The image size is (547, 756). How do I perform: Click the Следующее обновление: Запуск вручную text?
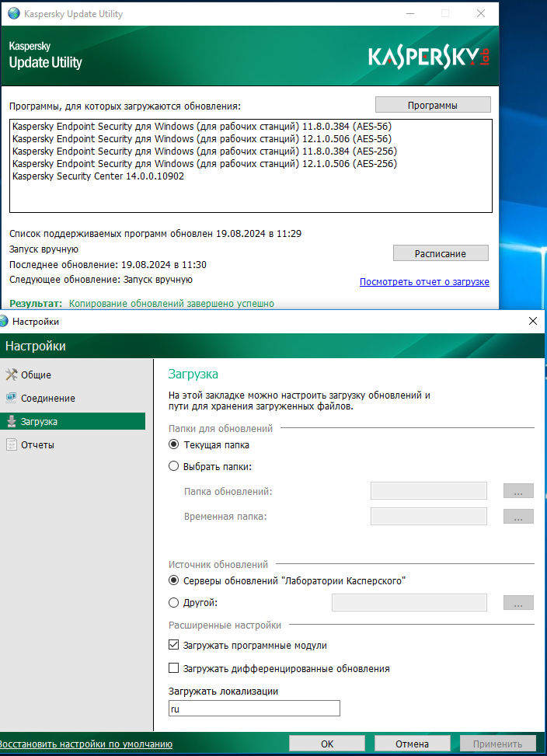(101, 279)
